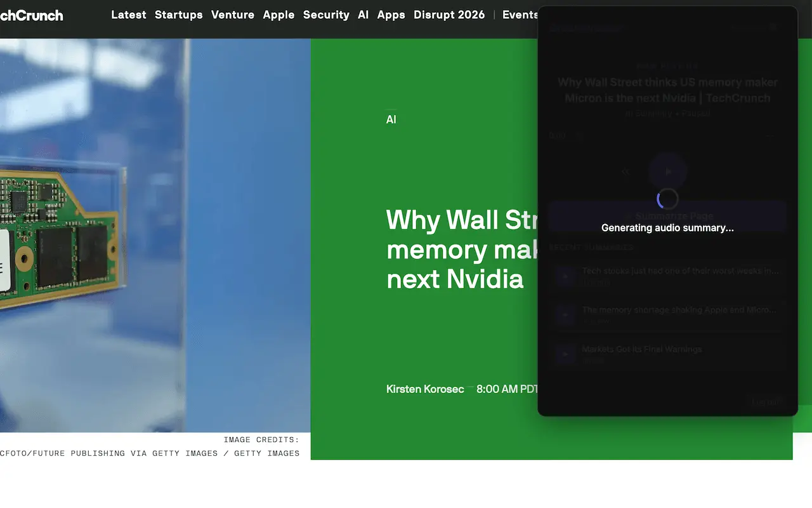Open the Events nav item
This screenshot has height=508, width=812.
tap(520, 15)
